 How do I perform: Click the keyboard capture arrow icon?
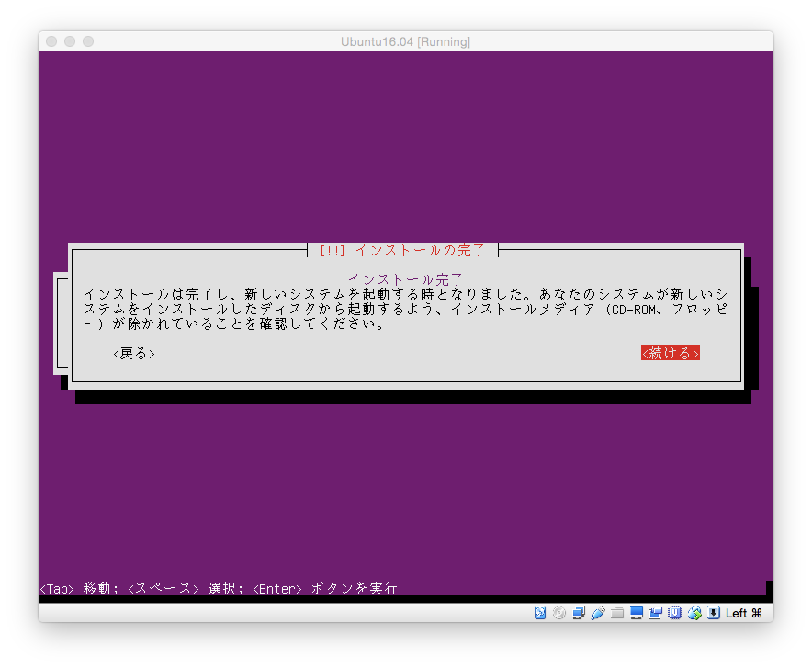714,613
